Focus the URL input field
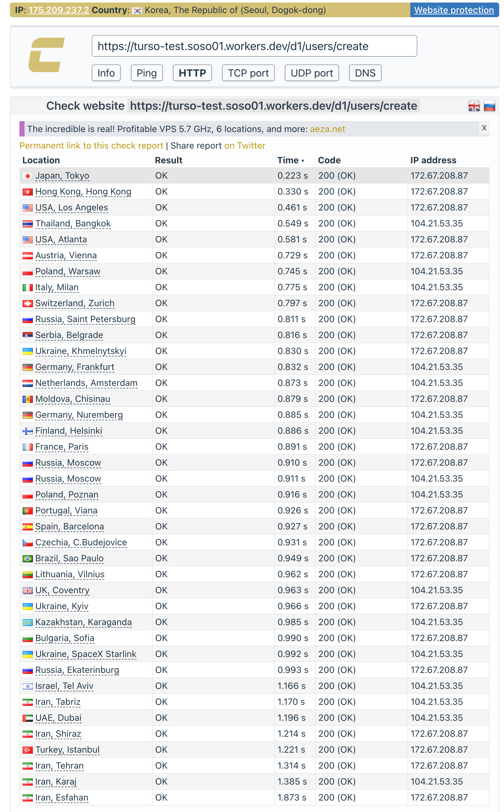The width and height of the screenshot is (504, 812). (254, 46)
